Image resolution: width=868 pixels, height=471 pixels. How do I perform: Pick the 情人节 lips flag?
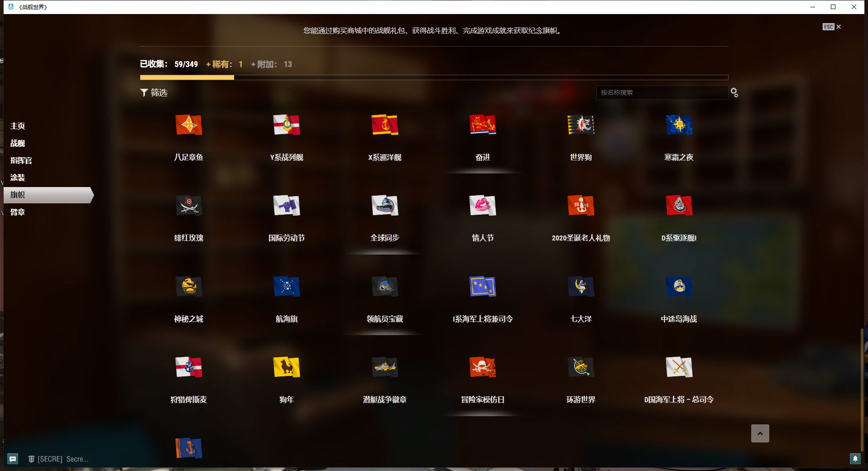(483, 206)
